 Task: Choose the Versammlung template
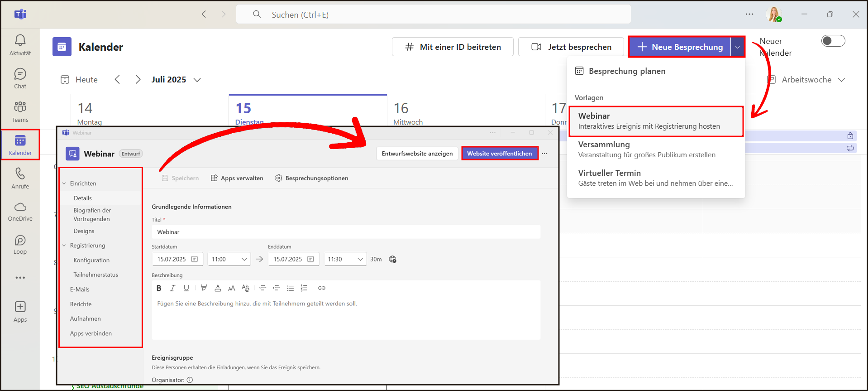click(656, 150)
